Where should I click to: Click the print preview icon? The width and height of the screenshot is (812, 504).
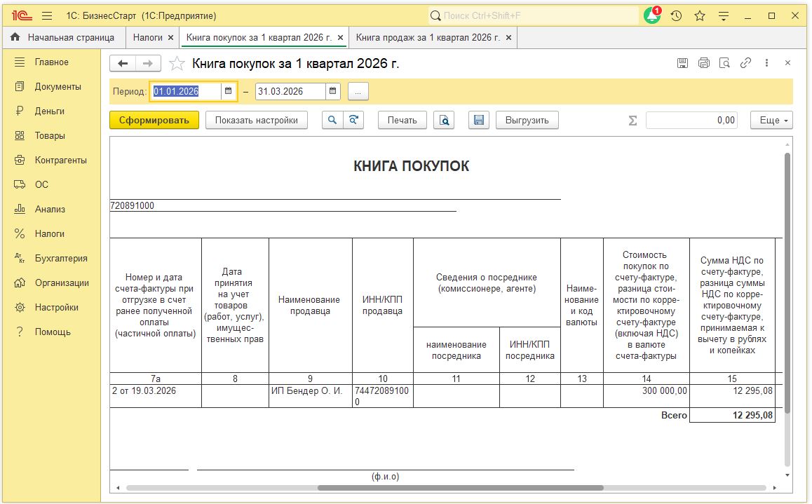pyautogui.click(x=444, y=120)
